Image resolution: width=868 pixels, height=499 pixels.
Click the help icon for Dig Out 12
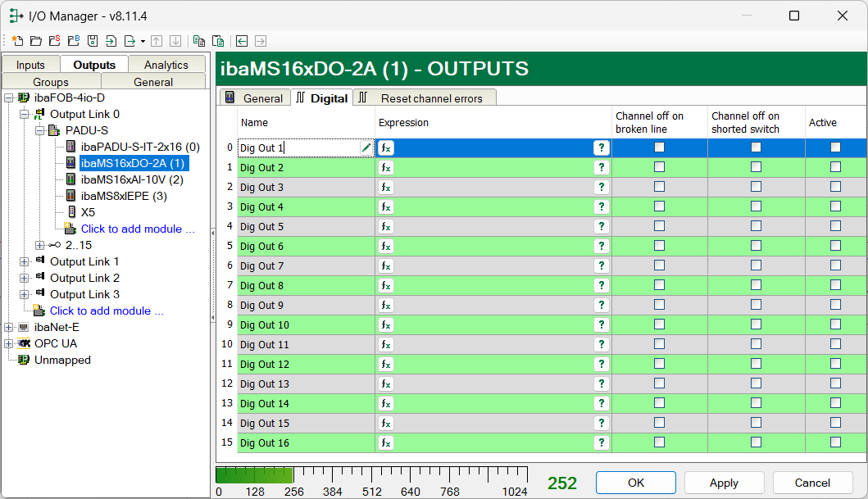coord(601,364)
